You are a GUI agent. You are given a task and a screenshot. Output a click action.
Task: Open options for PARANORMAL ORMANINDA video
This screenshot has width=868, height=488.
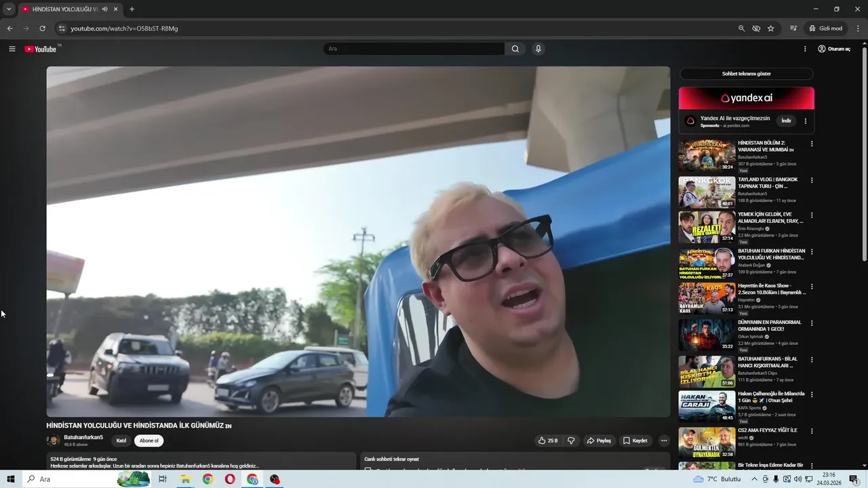coord(812,323)
